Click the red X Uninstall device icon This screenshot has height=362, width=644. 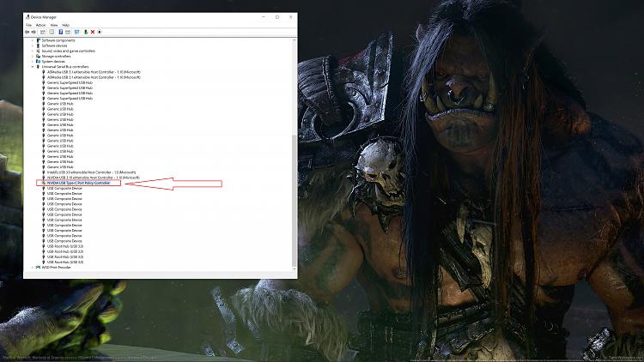(93, 32)
